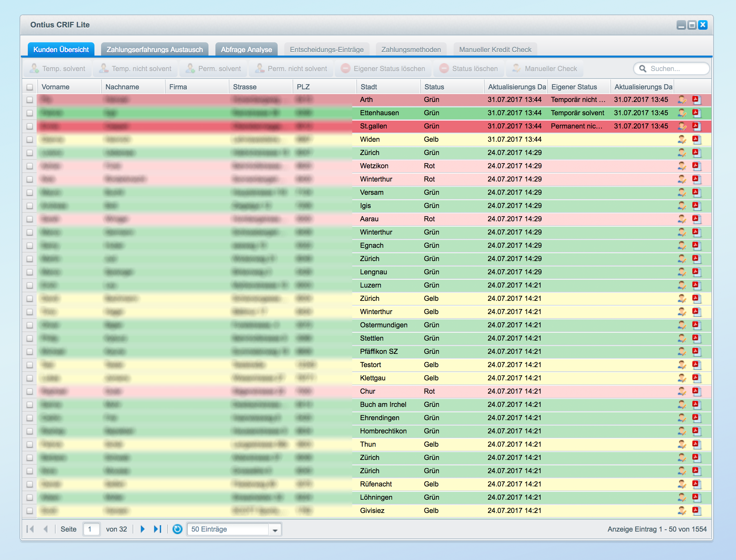The height and width of the screenshot is (560, 736).
Task: Click Perm. solvent button
Action: [x=214, y=69]
